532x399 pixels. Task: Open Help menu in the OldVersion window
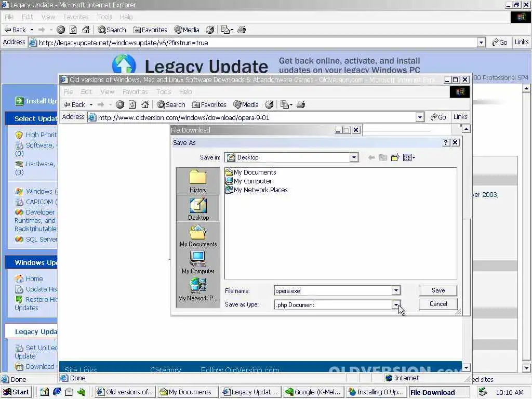(x=185, y=91)
